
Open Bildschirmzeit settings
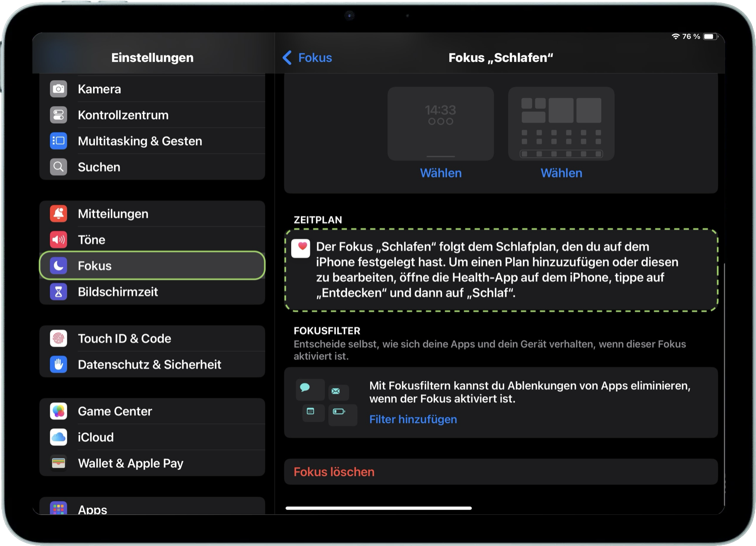pos(153,292)
